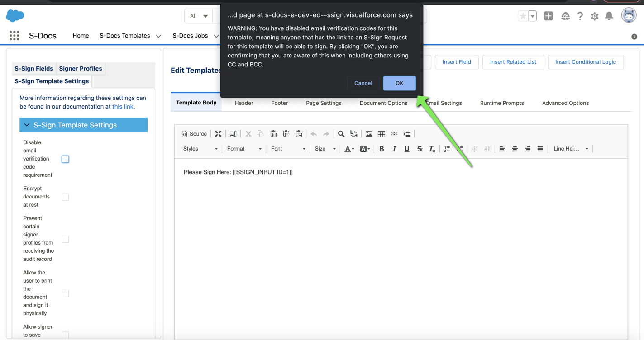Open the font Size dropdown
This screenshot has width=644, height=340.
[325, 149]
